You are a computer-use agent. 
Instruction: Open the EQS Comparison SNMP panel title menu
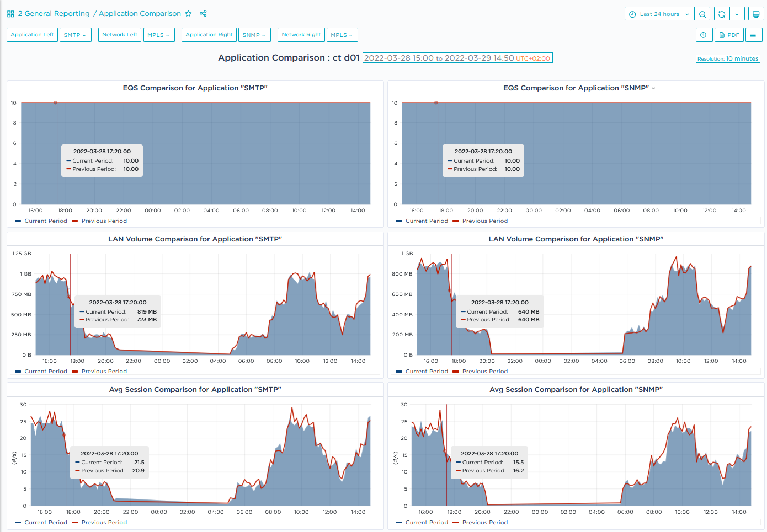click(x=578, y=88)
